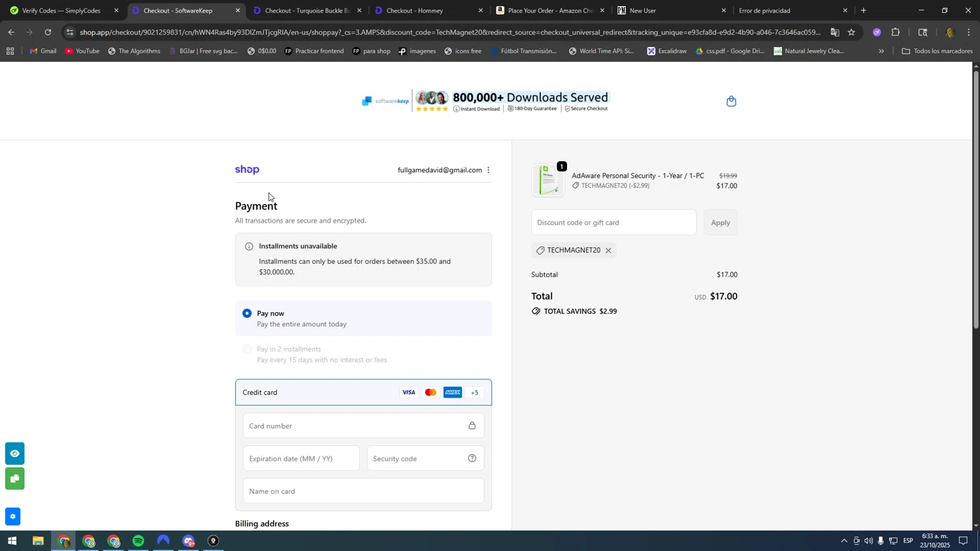This screenshot has width=980, height=551.
Task: Select Pay in 2 installments radio option
Action: [247, 349]
